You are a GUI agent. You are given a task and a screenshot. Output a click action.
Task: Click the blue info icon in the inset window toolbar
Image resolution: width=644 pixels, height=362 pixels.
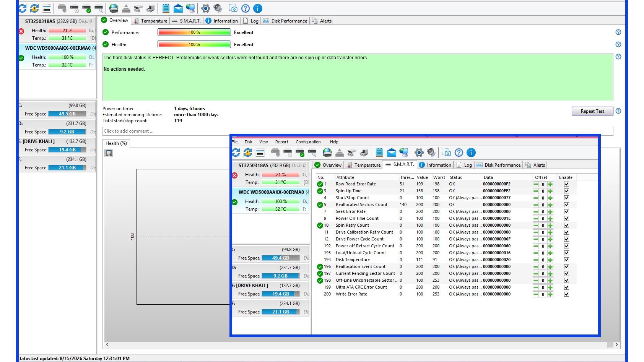(x=471, y=153)
